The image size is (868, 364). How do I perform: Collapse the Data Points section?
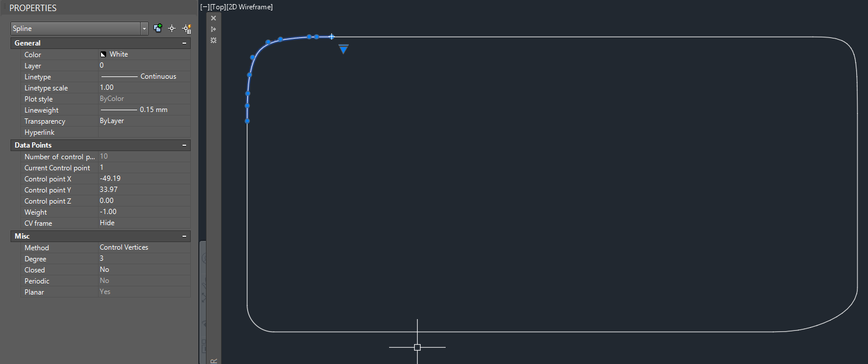coord(184,145)
